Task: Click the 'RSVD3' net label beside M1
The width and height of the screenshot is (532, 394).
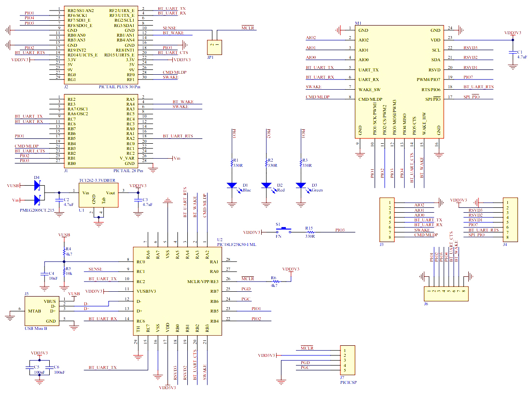Action: [x=471, y=48]
